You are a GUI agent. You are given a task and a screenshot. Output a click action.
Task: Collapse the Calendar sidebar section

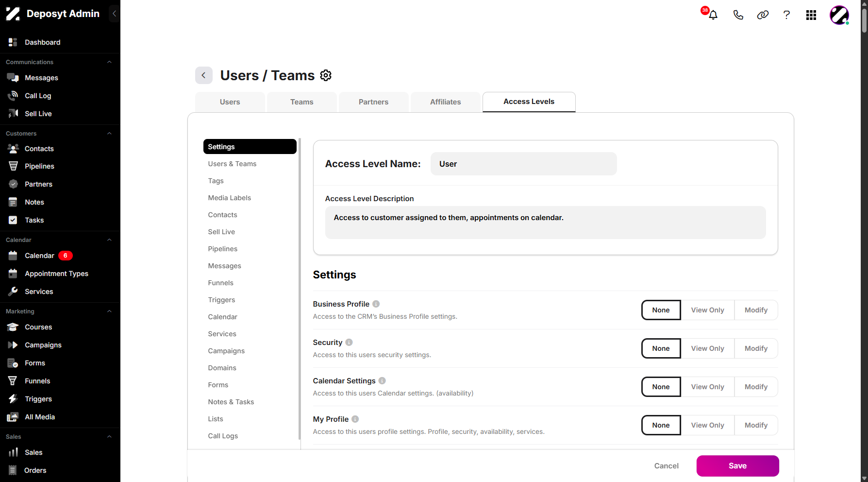click(109, 240)
